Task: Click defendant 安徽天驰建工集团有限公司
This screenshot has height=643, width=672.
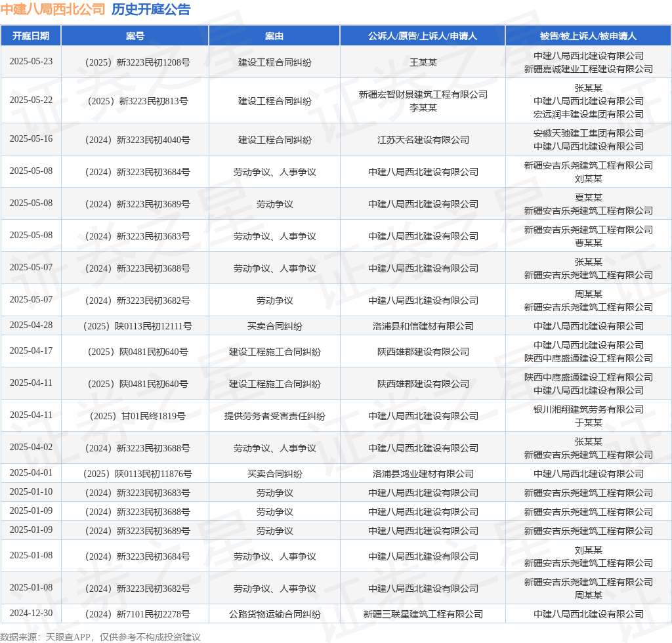Action: click(x=589, y=133)
